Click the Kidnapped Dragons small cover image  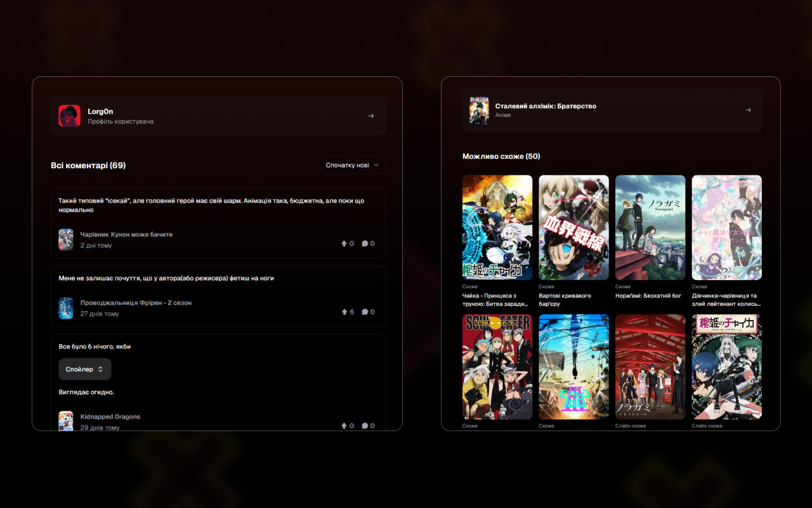pos(66,421)
